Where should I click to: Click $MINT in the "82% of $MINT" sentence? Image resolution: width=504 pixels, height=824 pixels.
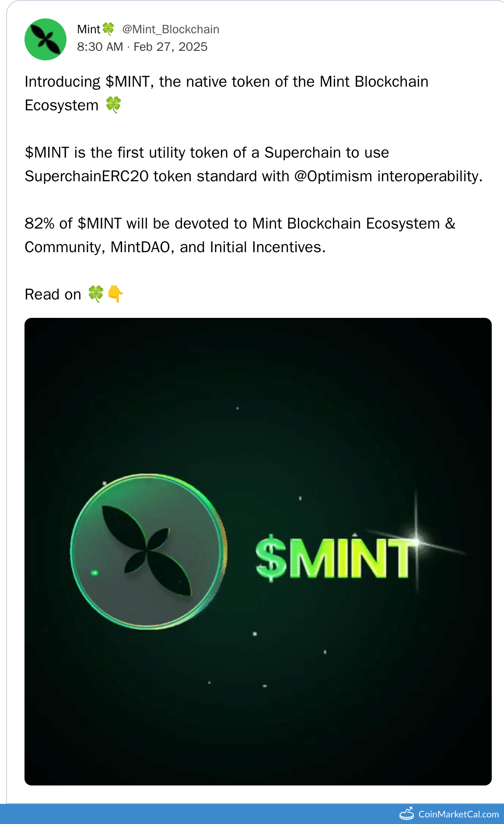[99, 224]
